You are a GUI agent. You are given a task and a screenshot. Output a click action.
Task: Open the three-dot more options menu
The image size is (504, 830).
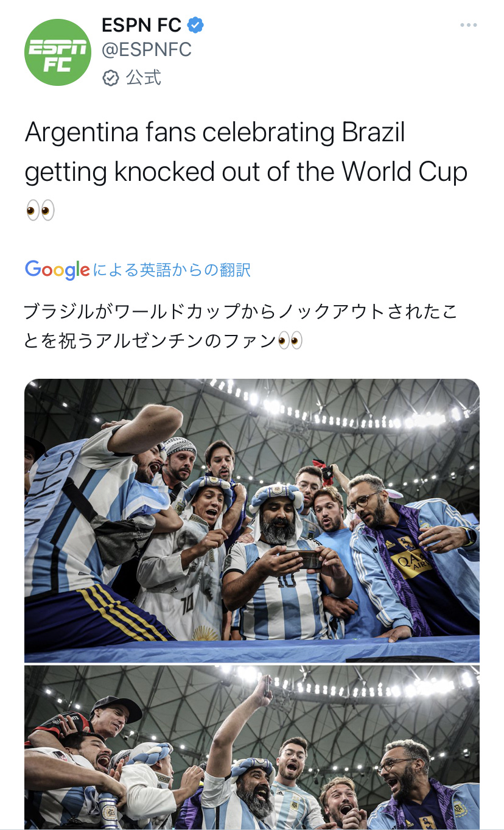pyautogui.click(x=468, y=25)
